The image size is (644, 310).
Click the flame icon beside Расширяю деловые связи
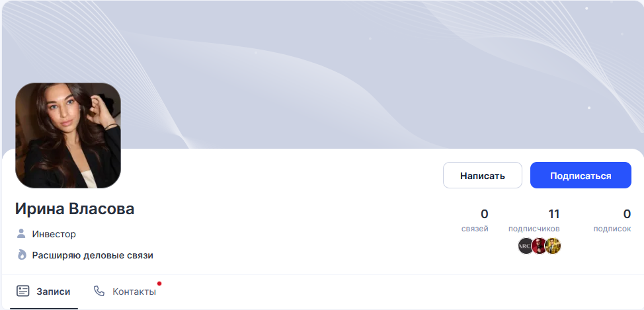(x=22, y=254)
